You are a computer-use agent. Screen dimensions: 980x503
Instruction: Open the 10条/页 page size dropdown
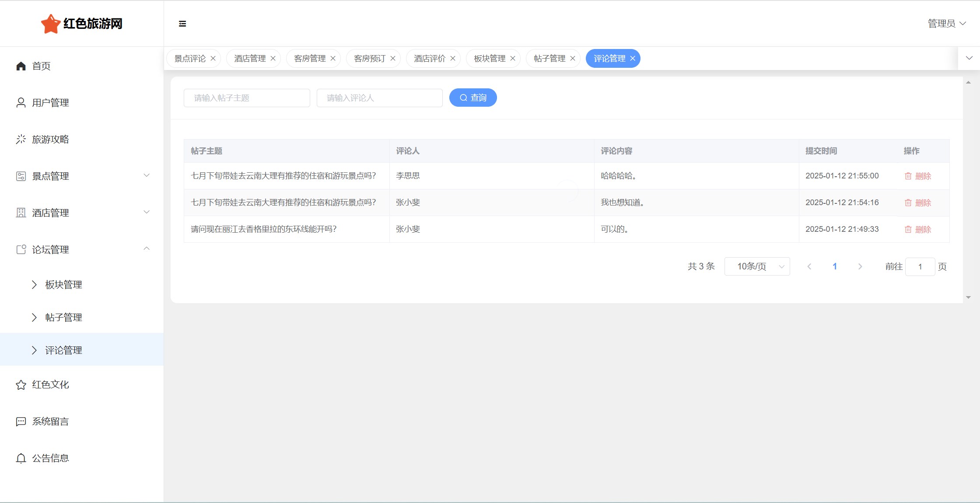757,266
